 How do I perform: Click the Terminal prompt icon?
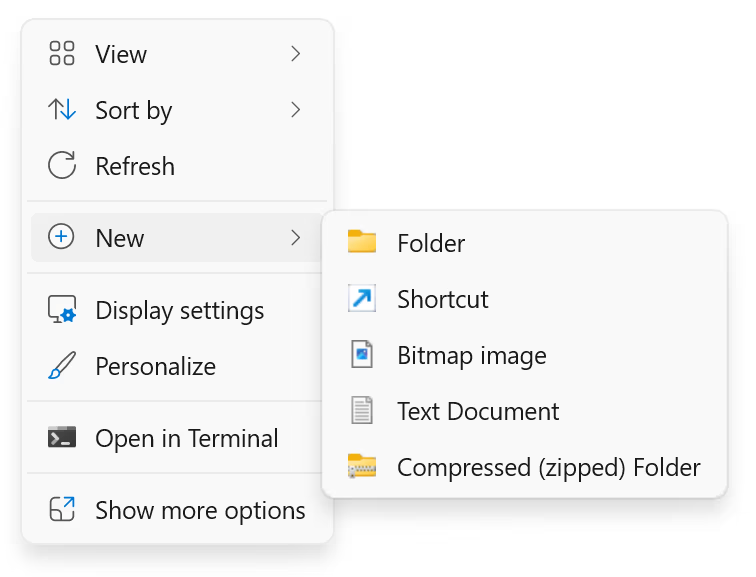coord(62,437)
